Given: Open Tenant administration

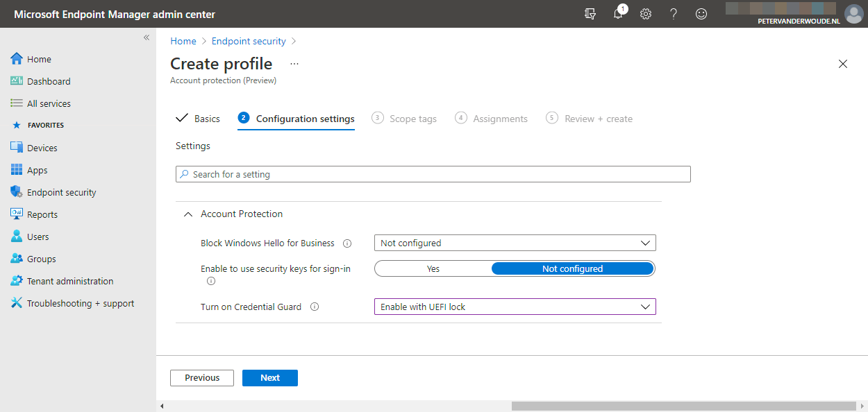Looking at the screenshot, I should [70, 280].
